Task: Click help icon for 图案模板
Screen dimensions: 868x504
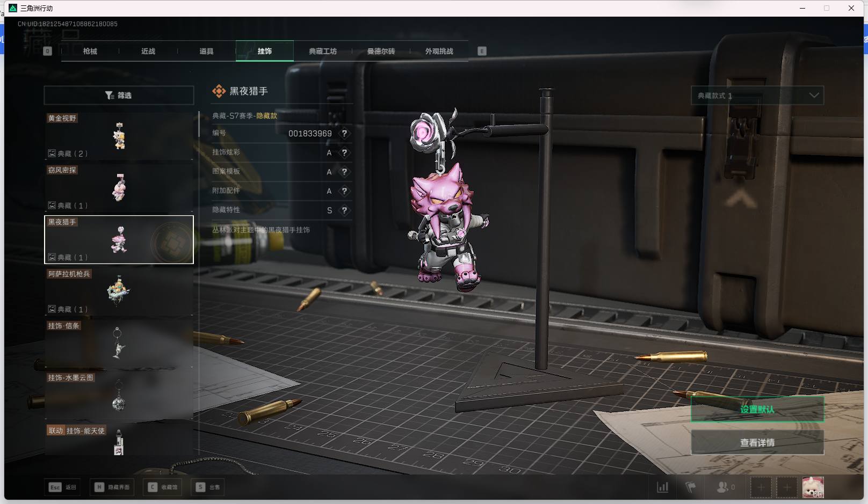Action: click(x=344, y=172)
